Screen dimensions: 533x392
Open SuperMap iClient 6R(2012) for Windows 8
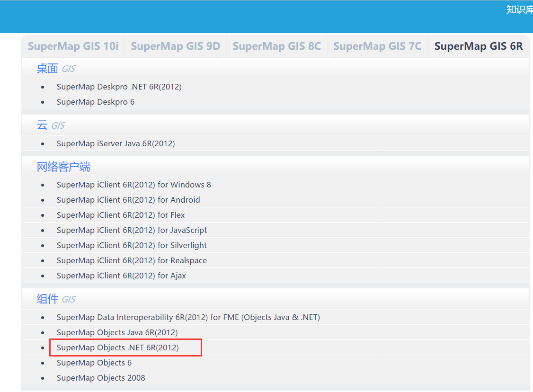133,185
